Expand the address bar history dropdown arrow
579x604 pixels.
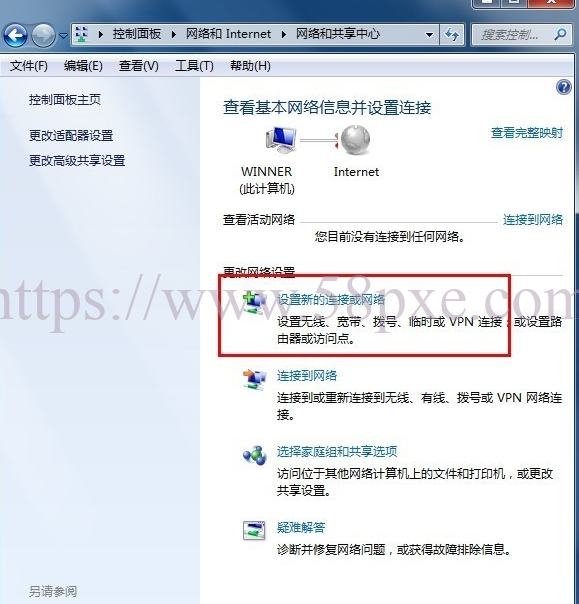tap(429, 35)
